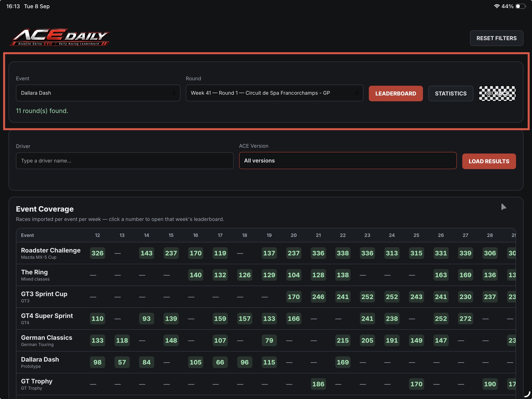
Task: Open German Classics week 13 value 118
Action: [122, 340]
